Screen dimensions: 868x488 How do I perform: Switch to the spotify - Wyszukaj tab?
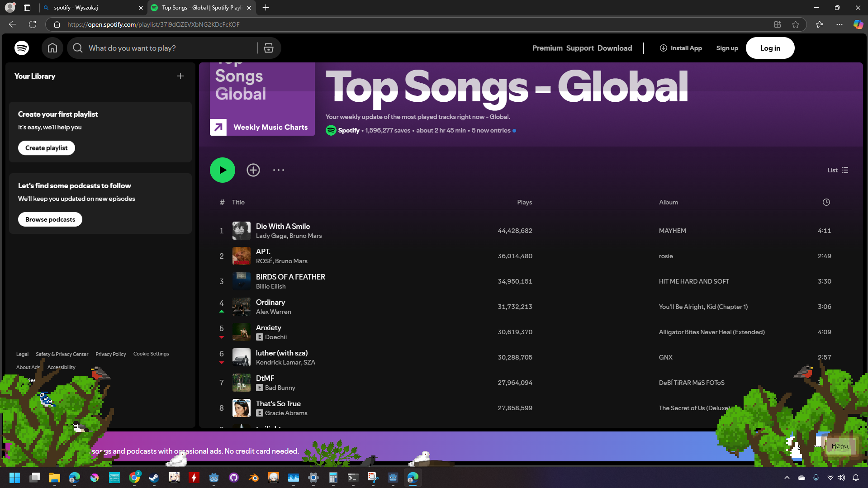93,8
